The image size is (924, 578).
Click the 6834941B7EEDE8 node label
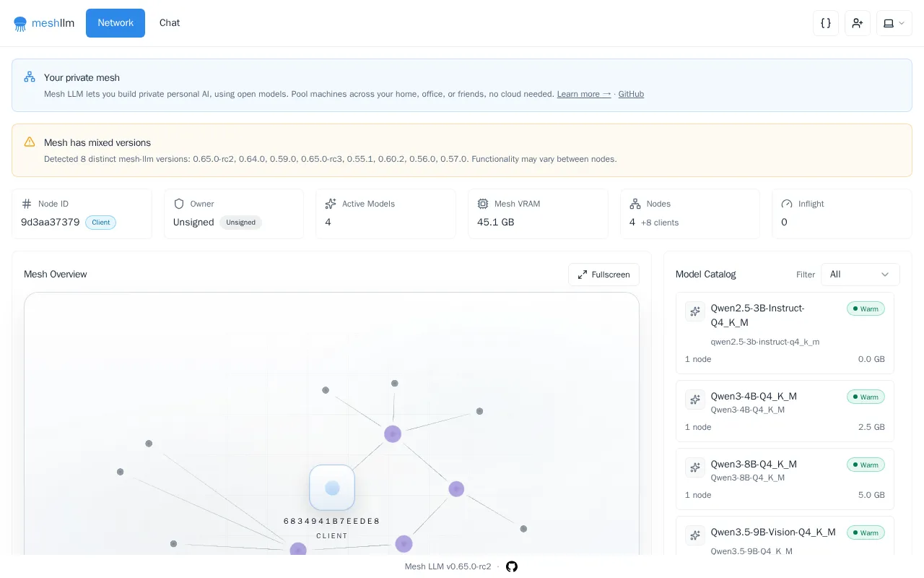332,521
